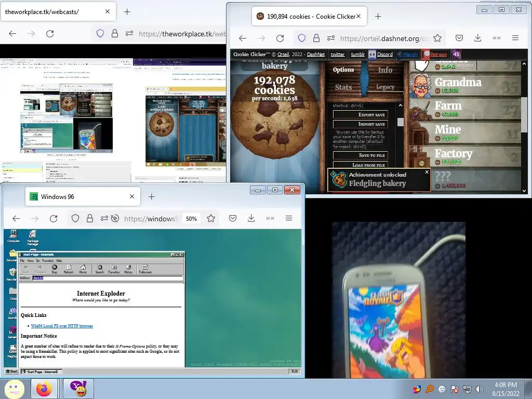Viewport: 532px width, 399px height.
Task: Open History in the Internet Exploder toolbar
Action: pyautogui.click(x=128, y=269)
